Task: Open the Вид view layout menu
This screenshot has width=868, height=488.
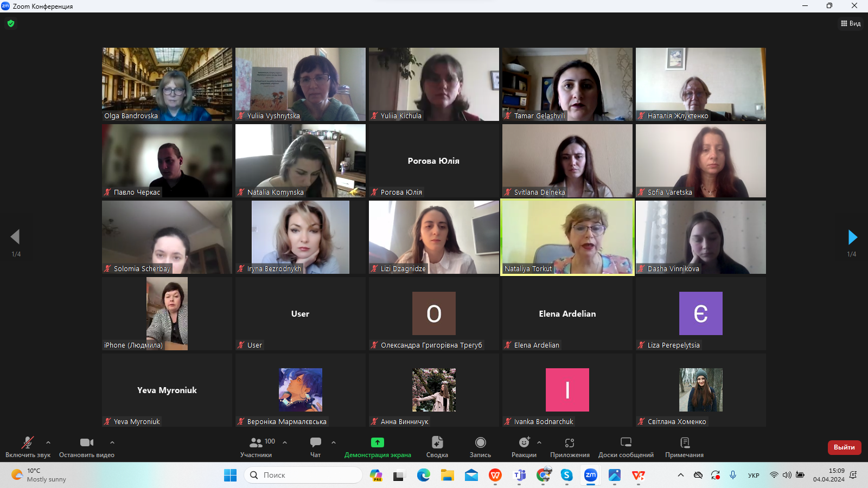Action: (851, 23)
